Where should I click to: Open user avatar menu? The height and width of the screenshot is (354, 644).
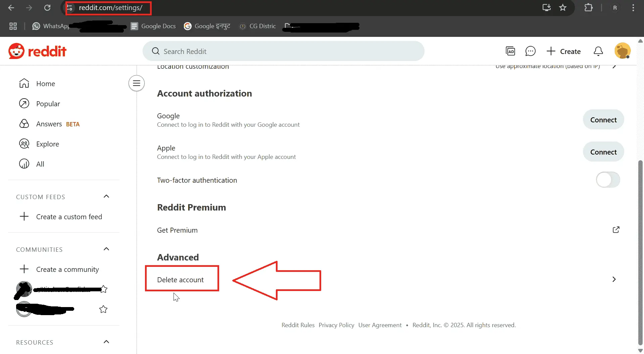point(623,51)
